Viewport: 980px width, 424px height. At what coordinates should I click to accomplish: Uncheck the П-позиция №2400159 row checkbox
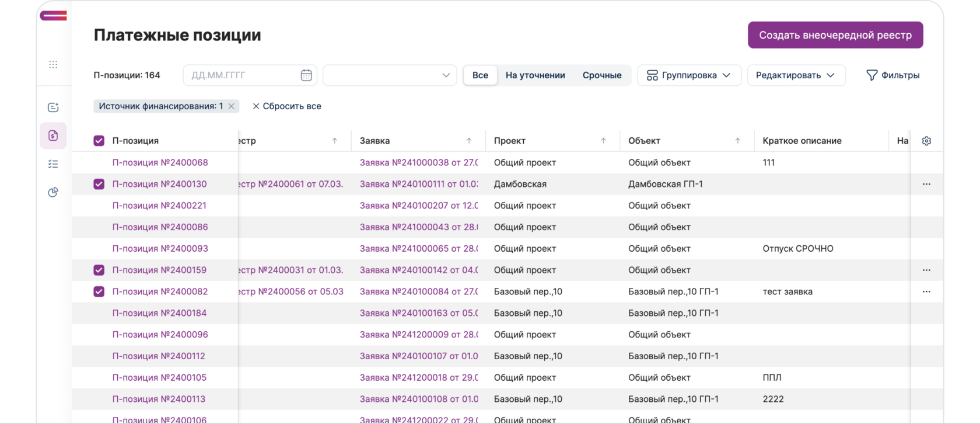tap(99, 270)
